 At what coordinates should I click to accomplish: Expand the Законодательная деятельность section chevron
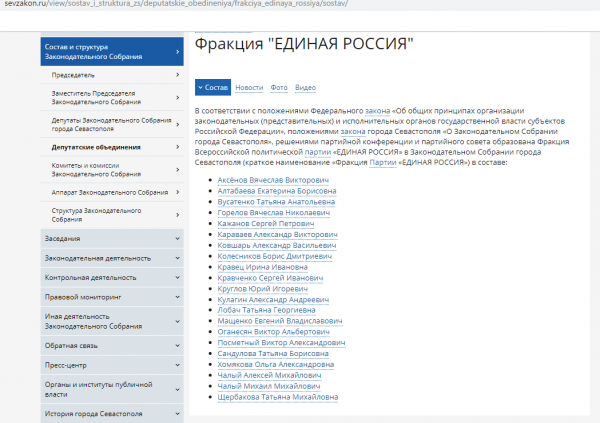178,258
